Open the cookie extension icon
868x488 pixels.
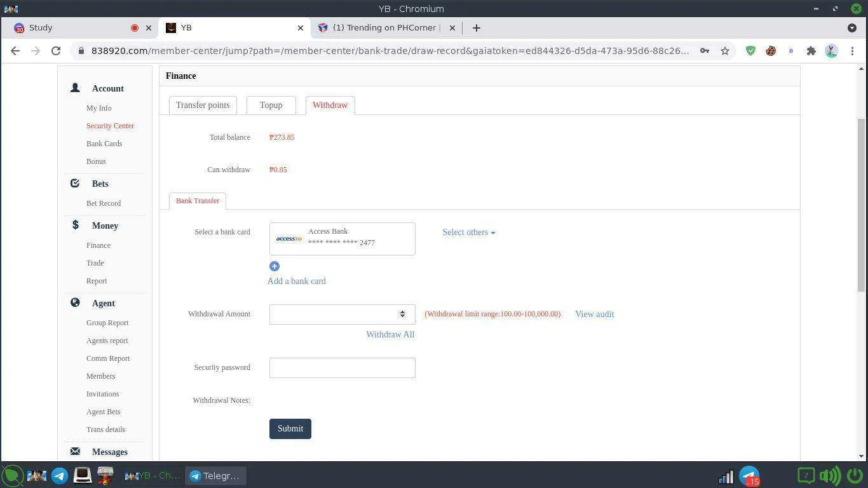click(x=771, y=51)
